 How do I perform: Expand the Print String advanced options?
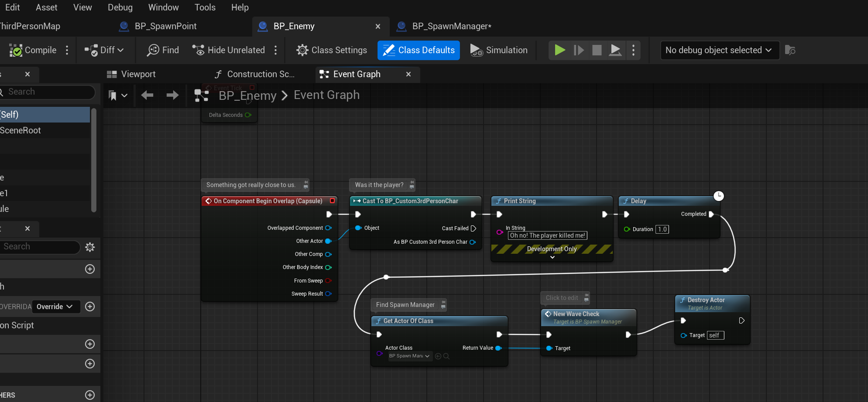tap(552, 257)
